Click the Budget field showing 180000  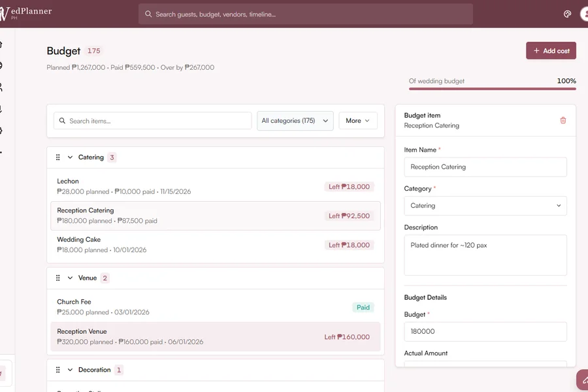[485, 332]
